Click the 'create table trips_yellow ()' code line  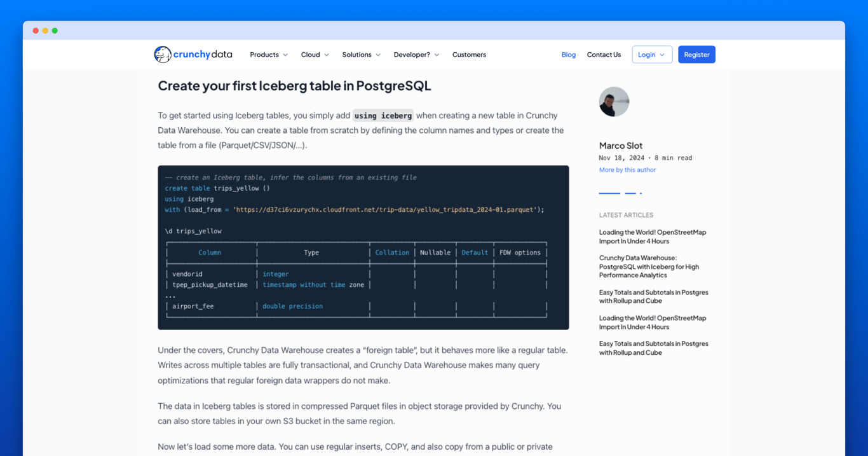coord(217,188)
